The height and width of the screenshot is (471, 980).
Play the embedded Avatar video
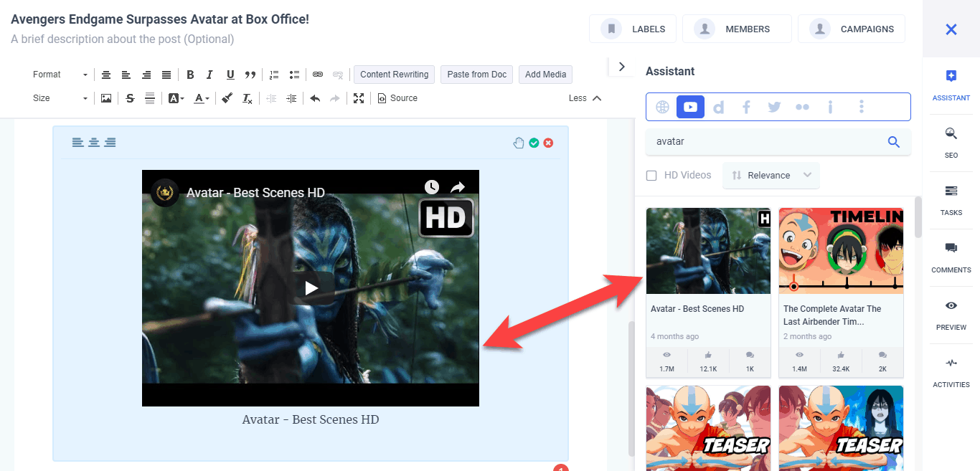tap(311, 287)
